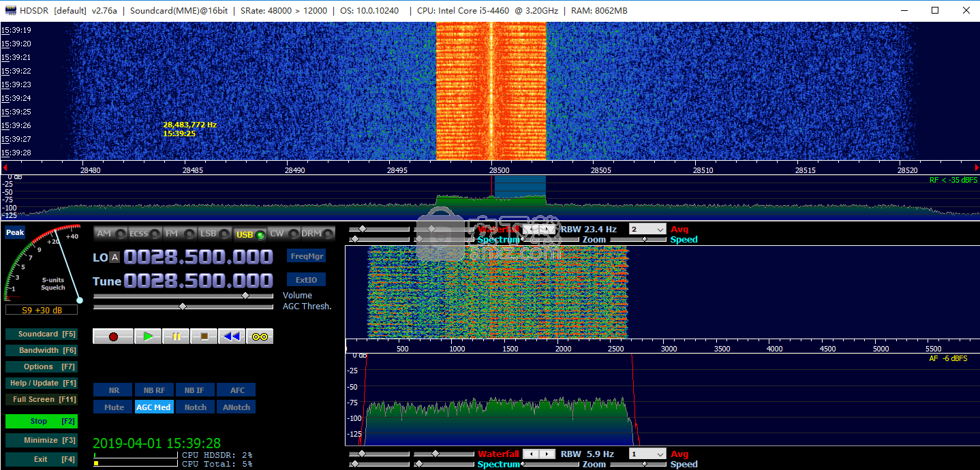Click the date-time display 2019-04-01 15:39:28
The width and height of the screenshot is (980, 470).
coord(157,443)
